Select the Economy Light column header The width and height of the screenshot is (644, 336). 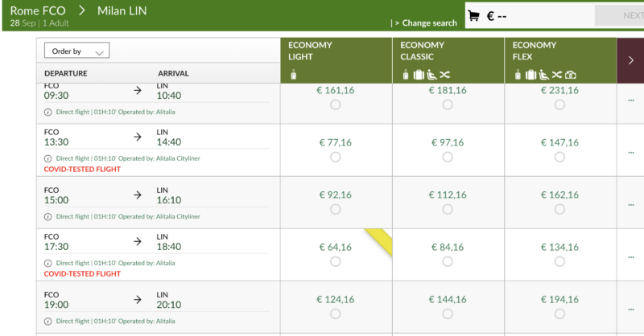point(311,51)
